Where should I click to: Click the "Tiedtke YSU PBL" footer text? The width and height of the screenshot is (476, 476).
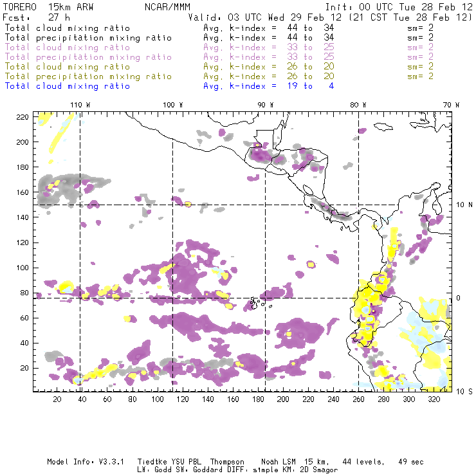click(169, 462)
